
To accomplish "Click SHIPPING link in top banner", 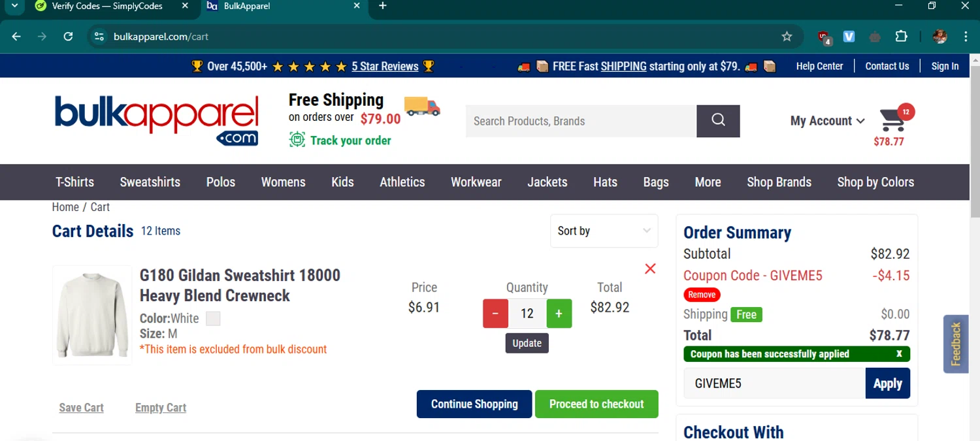I will click(623, 66).
